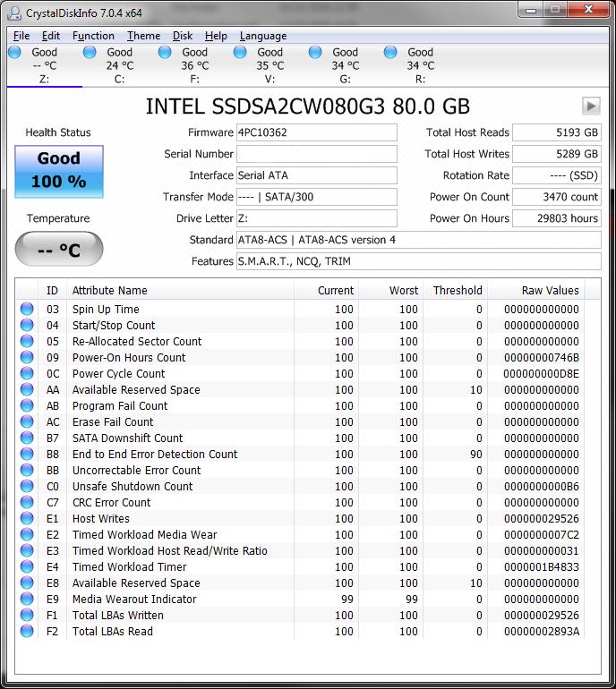This screenshot has width=616, height=689.
Task: Click status orb for Re-Allocated Sector Count
Action: coord(27,342)
